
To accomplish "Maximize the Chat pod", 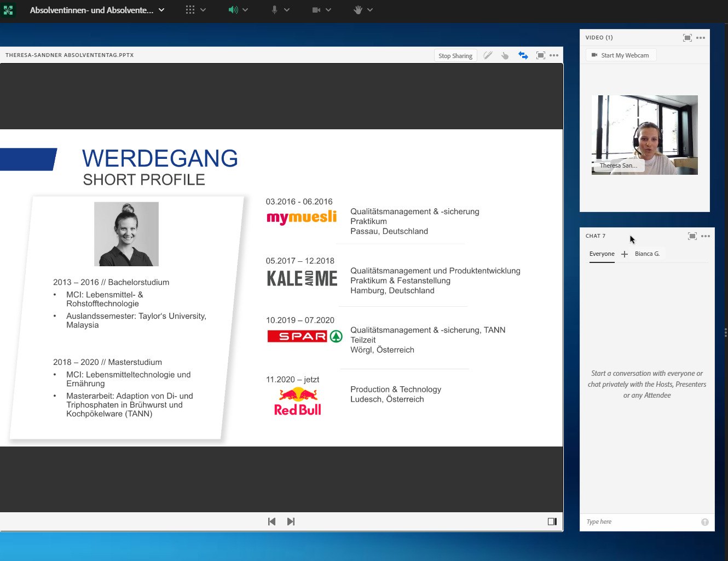I will click(692, 236).
